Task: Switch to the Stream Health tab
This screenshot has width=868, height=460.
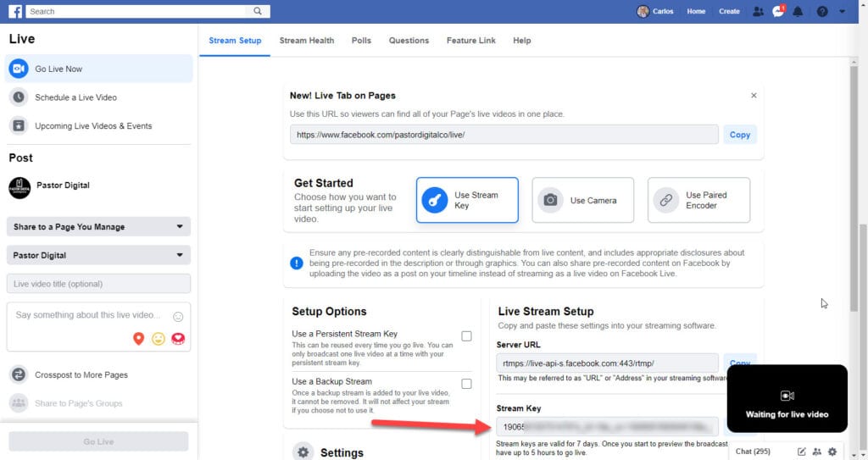Action: 307,41
